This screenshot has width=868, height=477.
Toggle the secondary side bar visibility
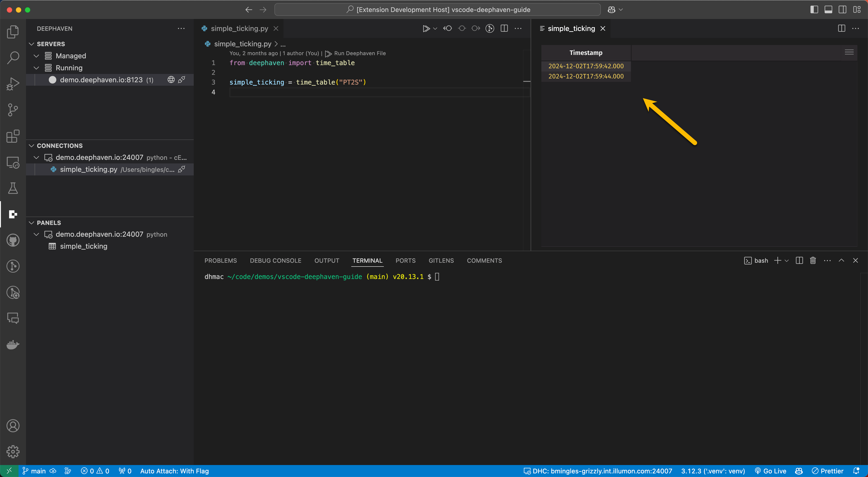coord(842,10)
